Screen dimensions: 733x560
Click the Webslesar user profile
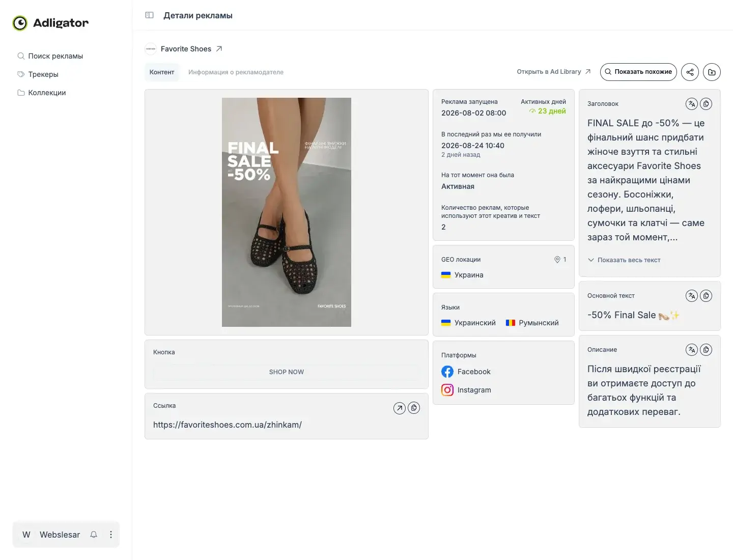coord(51,535)
